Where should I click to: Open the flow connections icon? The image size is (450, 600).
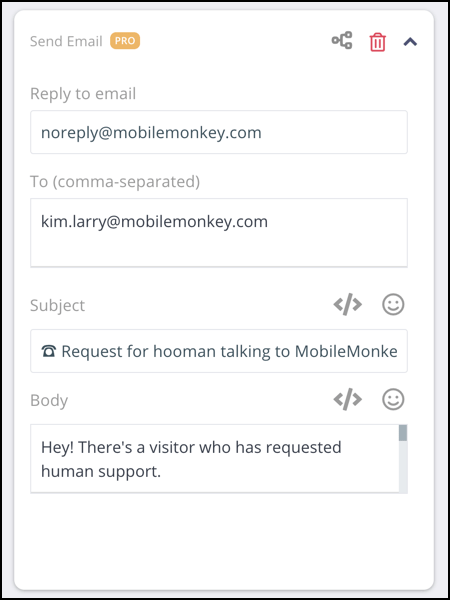342,41
